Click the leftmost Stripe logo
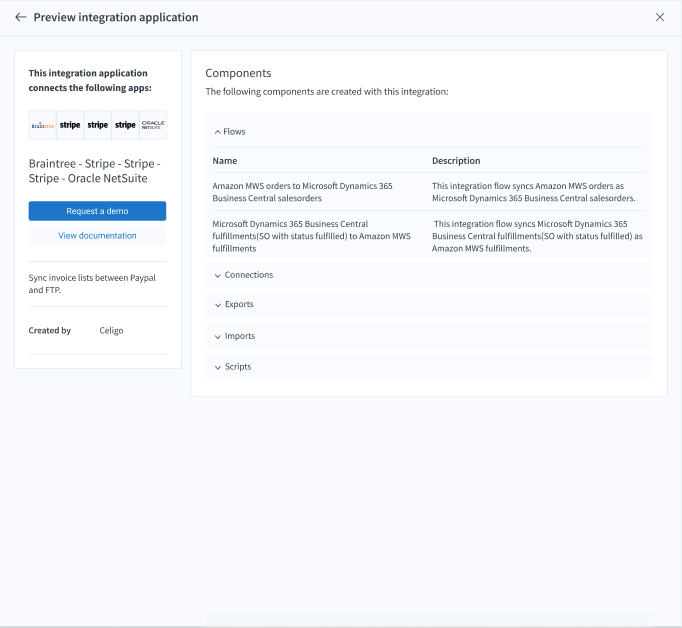Image resolution: width=682 pixels, height=628 pixels. pos(70,125)
